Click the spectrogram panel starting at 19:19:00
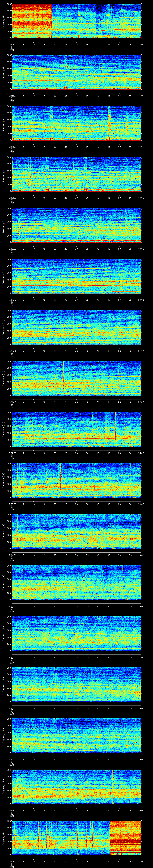Screen dimensions: 153x868 76,276
